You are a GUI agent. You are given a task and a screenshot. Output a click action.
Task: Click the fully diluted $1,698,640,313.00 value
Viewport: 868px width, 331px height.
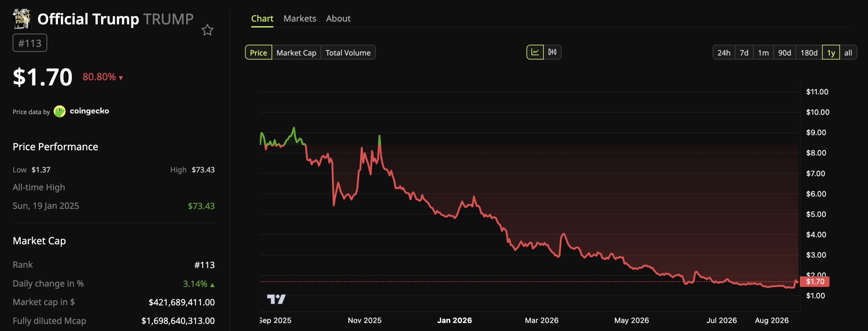(178, 321)
